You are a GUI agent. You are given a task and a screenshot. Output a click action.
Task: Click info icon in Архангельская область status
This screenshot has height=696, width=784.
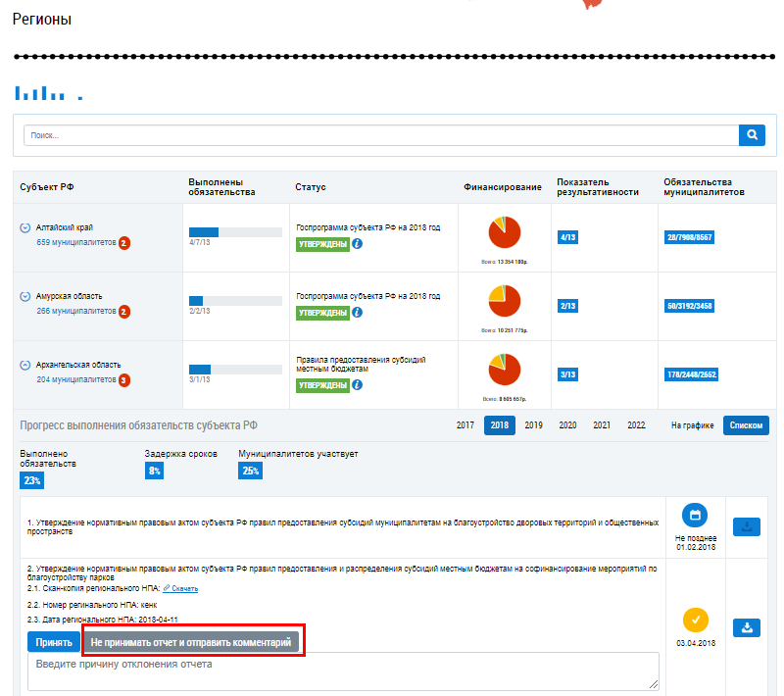point(358,385)
